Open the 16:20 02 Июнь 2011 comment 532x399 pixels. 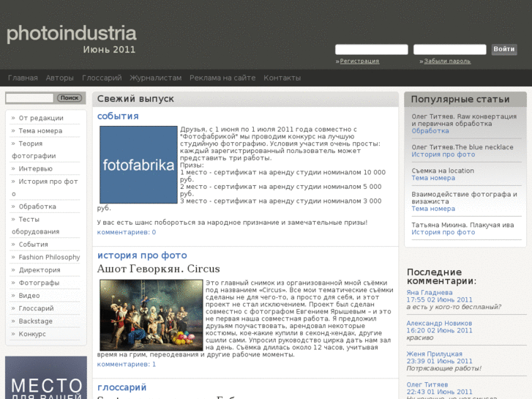(439, 330)
